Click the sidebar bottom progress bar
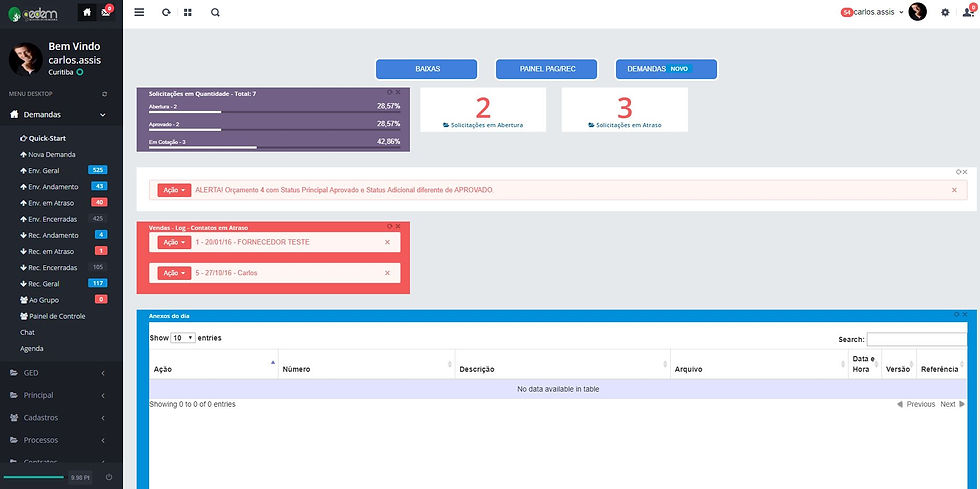The image size is (980, 489). coord(33,477)
